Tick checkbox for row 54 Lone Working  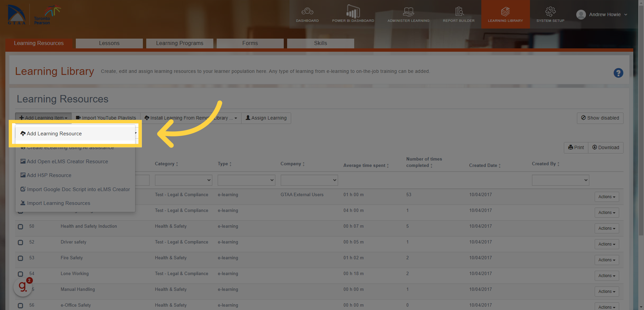coord(20,274)
